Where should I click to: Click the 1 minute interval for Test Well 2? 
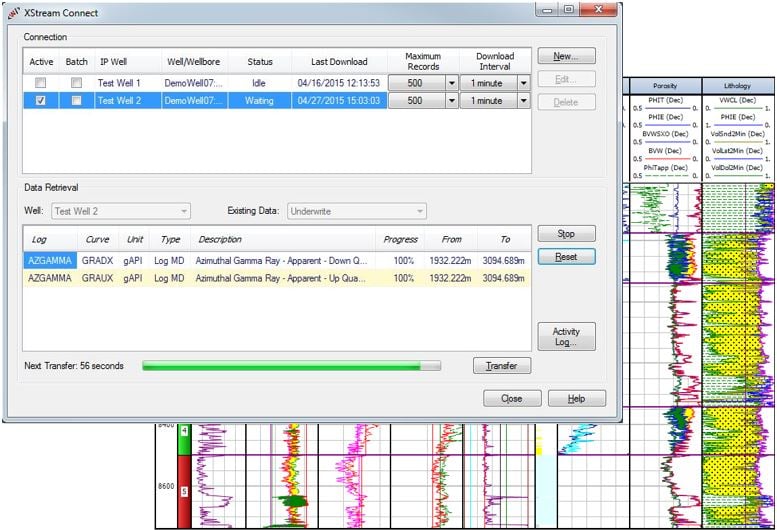[489, 101]
